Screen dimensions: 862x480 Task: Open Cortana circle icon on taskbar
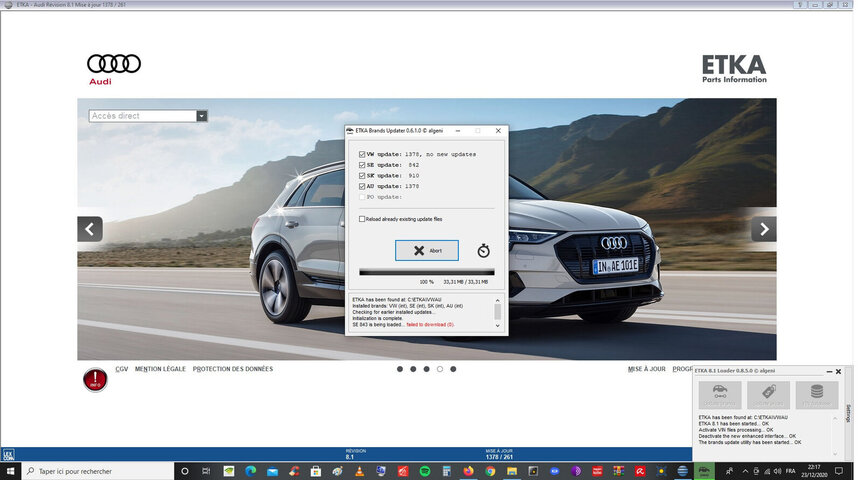(x=185, y=471)
